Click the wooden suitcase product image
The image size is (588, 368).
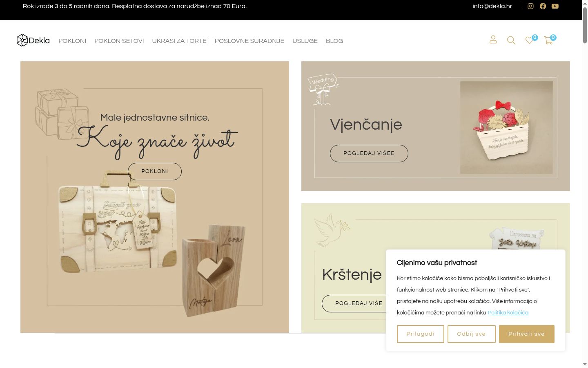[x=118, y=223]
